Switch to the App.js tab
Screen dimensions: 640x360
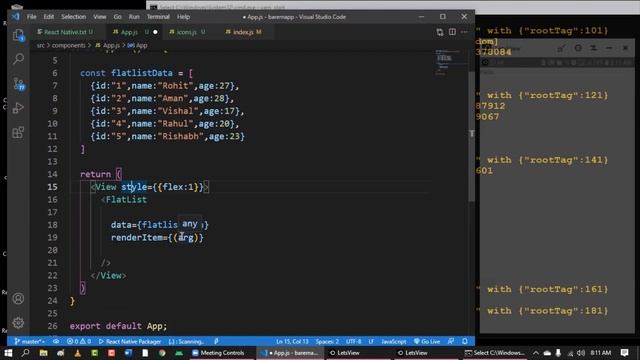coord(134,32)
